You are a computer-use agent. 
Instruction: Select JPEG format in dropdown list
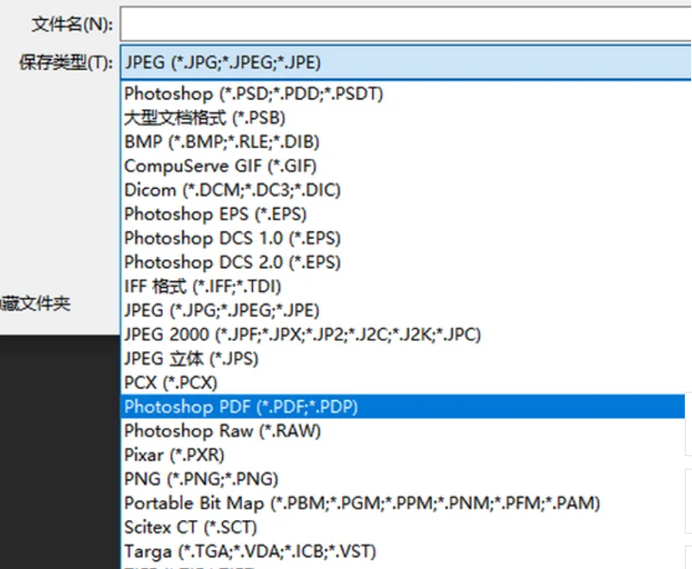click(222, 310)
